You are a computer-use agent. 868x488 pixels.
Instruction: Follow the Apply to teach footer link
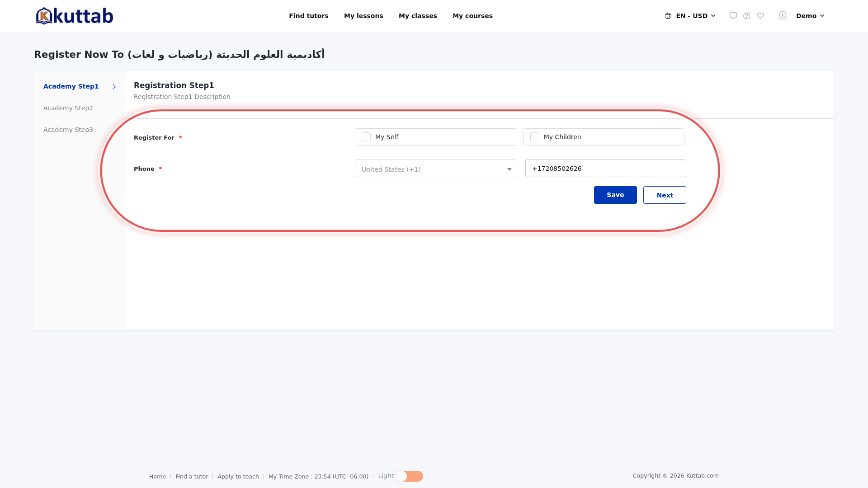(238, 477)
